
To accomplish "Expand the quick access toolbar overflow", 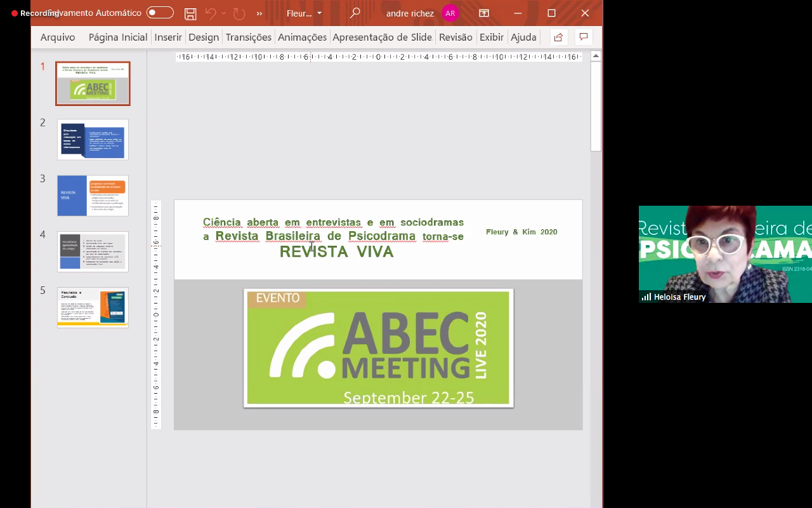I will pos(259,13).
